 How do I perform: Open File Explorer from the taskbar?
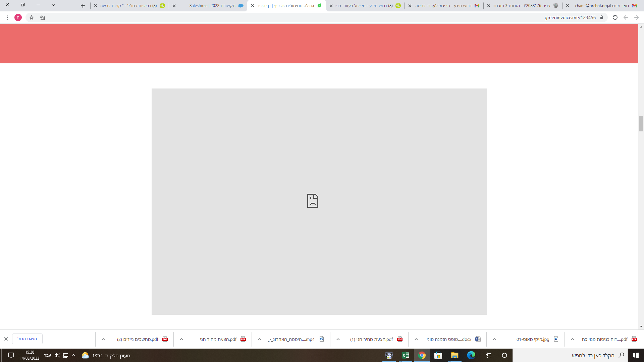tap(455, 355)
